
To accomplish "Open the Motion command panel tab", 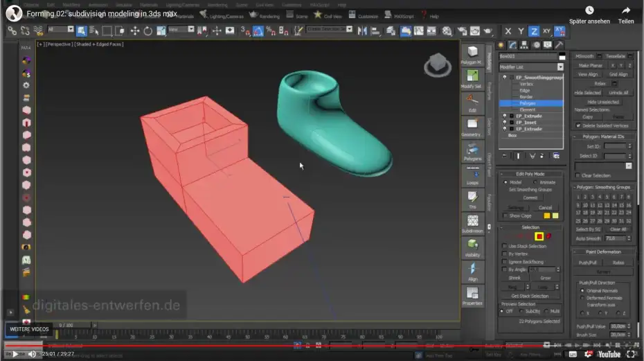I will 536,45.
